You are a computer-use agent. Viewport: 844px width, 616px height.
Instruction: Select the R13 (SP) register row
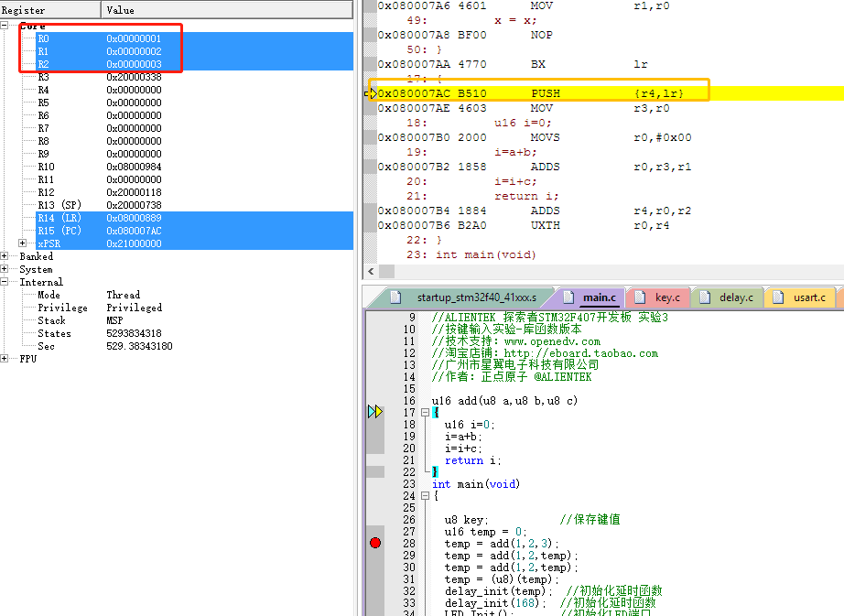click(x=194, y=205)
